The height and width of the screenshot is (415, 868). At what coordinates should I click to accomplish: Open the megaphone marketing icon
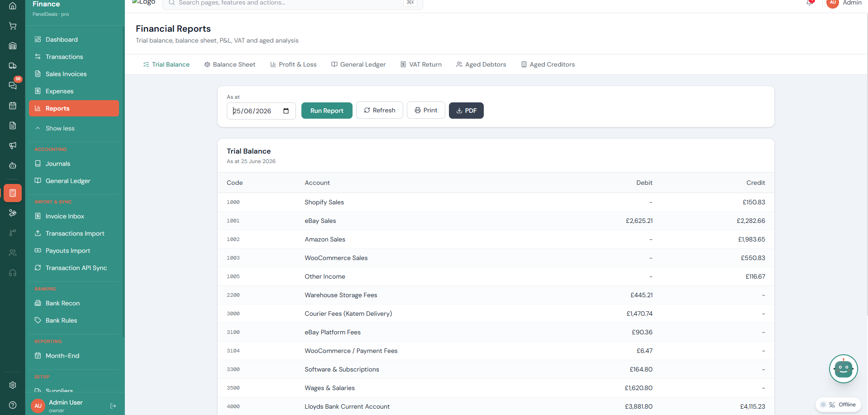point(13,145)
